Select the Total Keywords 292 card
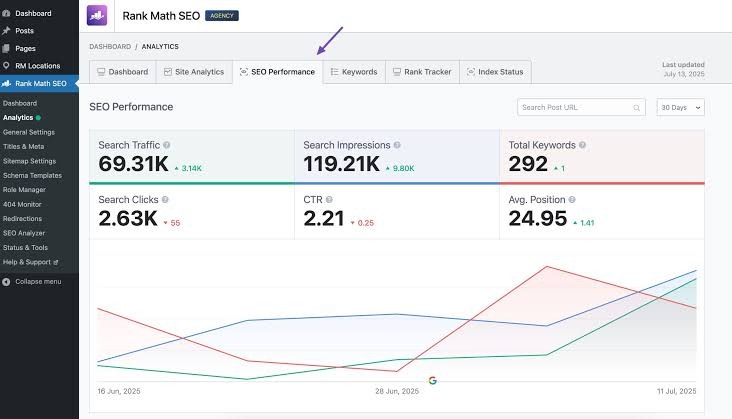The height and width of the screenshot is (419, 732). click(x=602, y=157)
